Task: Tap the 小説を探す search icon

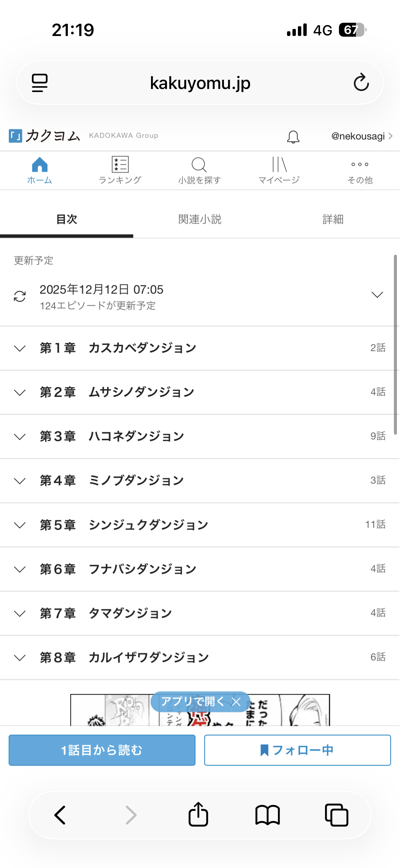Action: (x=199, y=165)
